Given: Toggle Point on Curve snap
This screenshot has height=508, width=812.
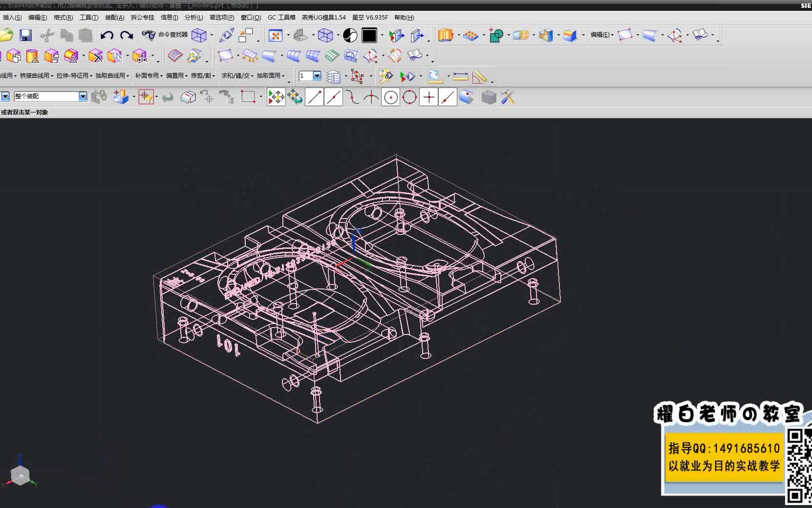Looking at the screenshot, I should pyautogui.click(x=448, y=97).
